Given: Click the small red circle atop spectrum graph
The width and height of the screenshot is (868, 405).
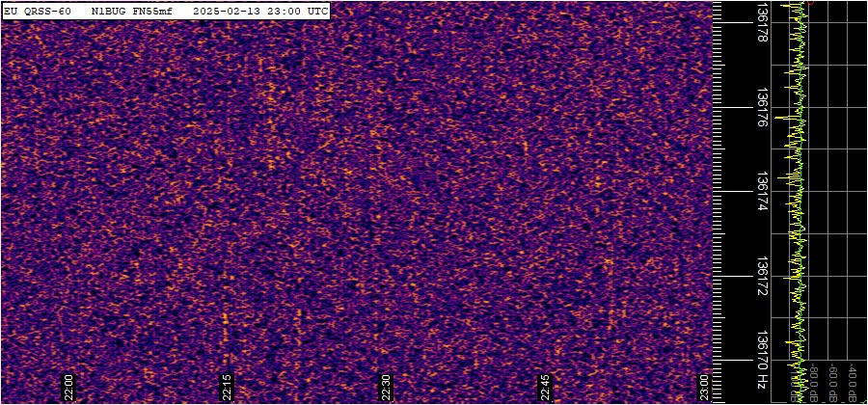Looking at the screenshot, I should (810, 3).
